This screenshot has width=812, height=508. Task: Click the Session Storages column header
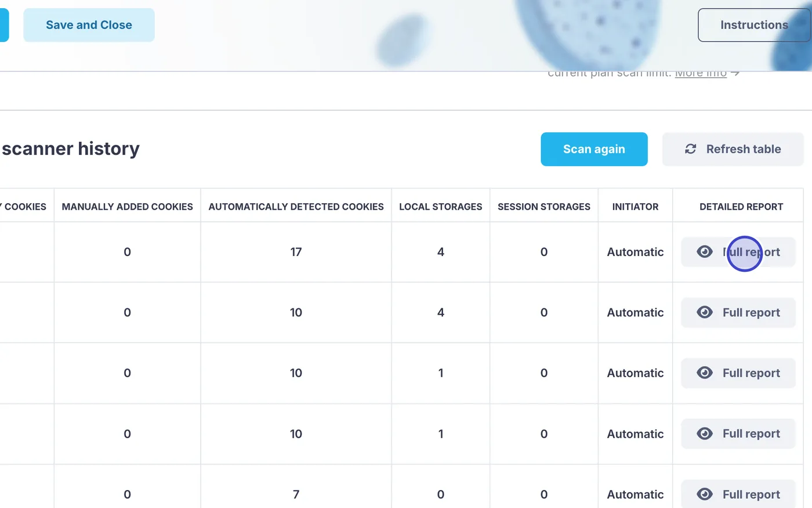[x=544, y=207]
